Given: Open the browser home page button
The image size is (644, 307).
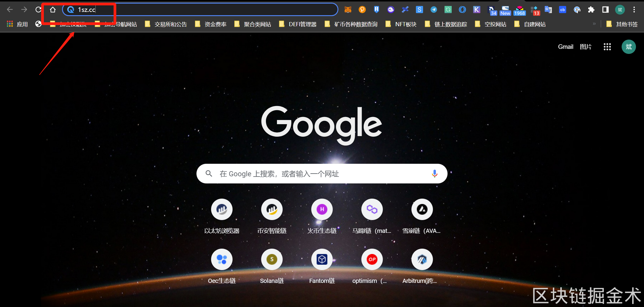Looking at the screenshot, I should [53, 10].
